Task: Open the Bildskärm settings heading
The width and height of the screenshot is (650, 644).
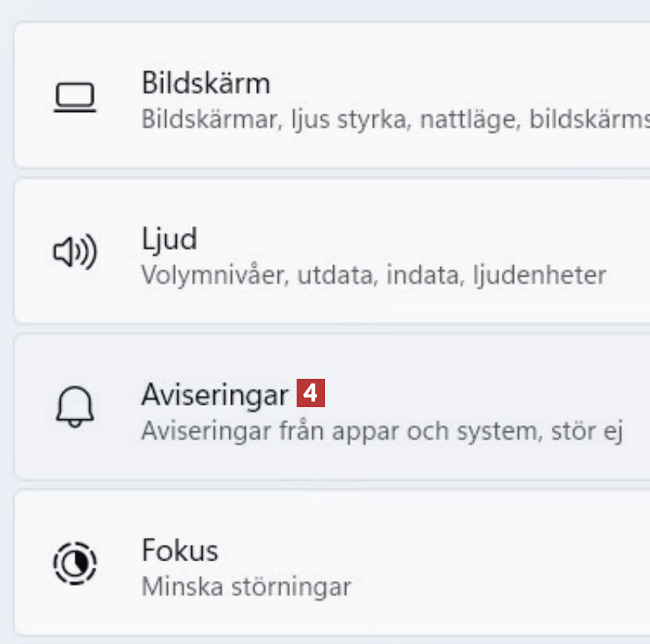Action: pos(206,83)
